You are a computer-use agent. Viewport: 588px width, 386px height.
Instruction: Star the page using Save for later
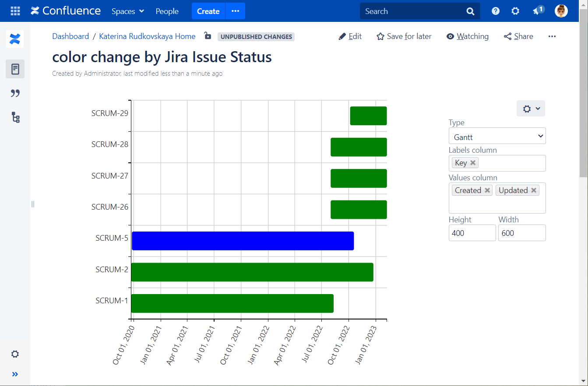[403, 36]
